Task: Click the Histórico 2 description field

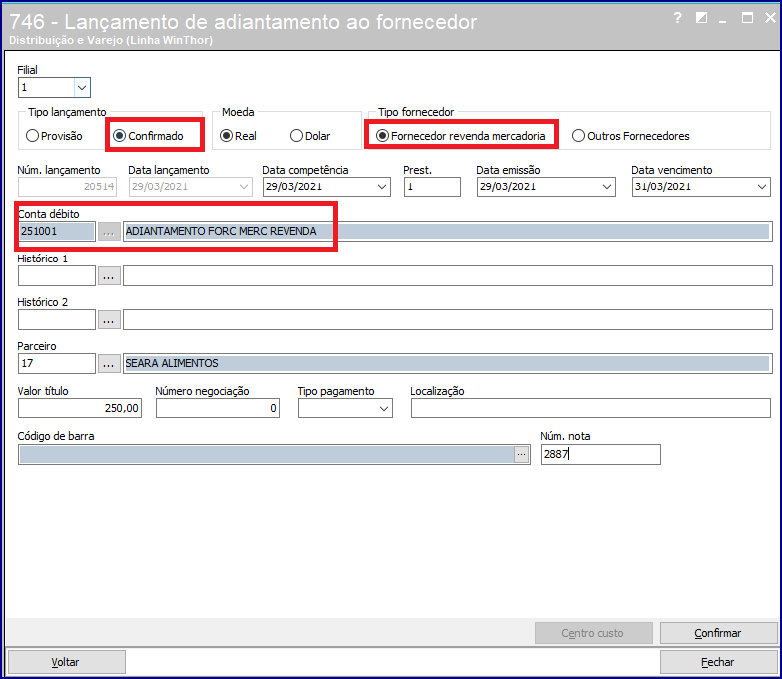Action: point(447,319)
